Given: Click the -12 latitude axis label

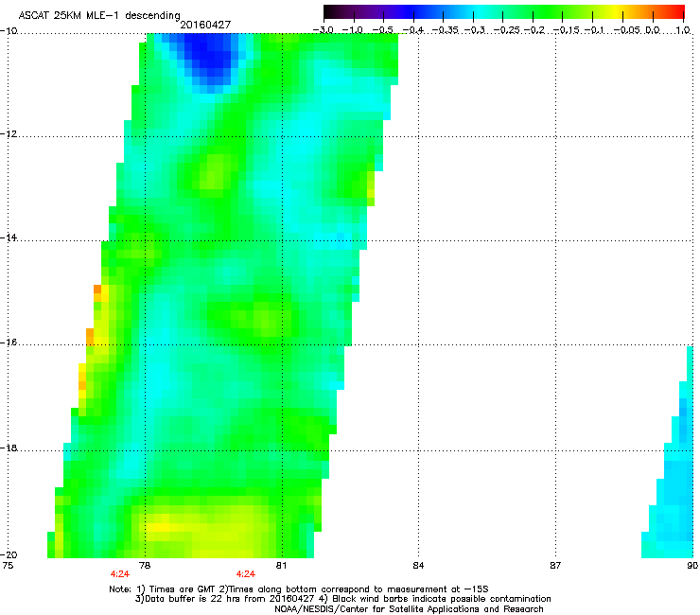Looking at the screenshot, I should point(9,134).
